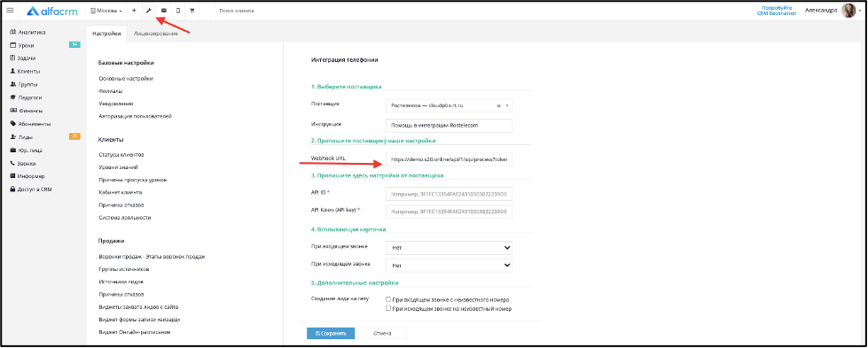The image size is (868, 348).
Task: Toggle the hamburger menu sidebar icon
Action: pos(10,11)
